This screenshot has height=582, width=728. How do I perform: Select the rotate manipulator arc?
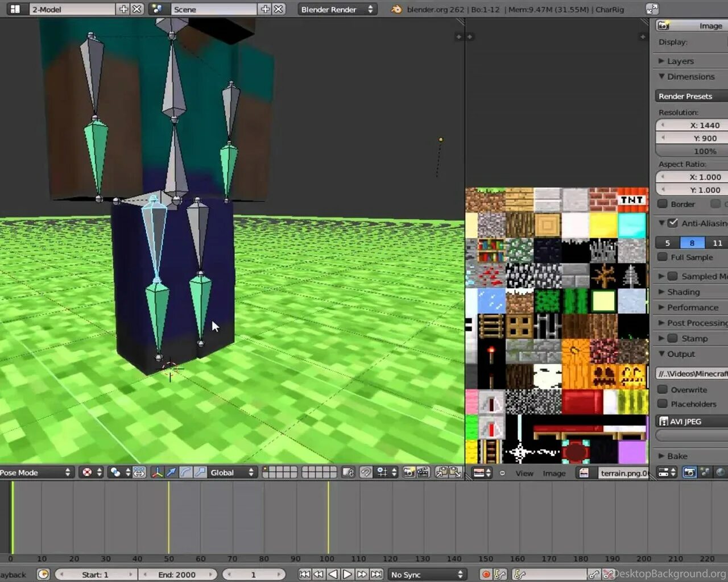coord(186,472)
